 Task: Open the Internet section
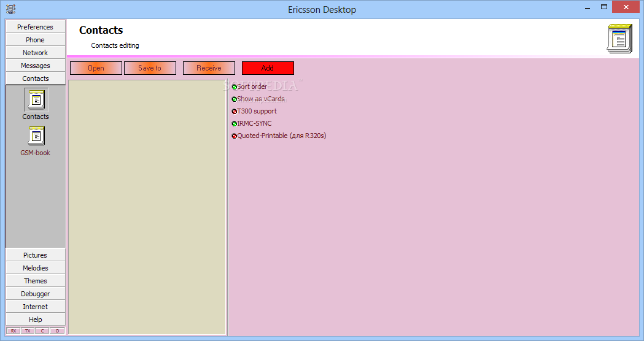36,307
